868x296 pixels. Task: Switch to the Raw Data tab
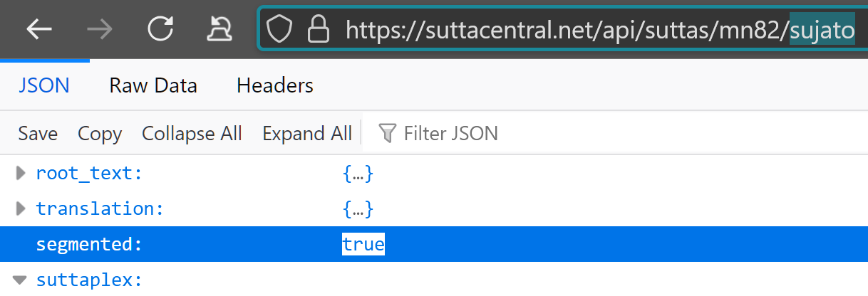tap(153, 86)
